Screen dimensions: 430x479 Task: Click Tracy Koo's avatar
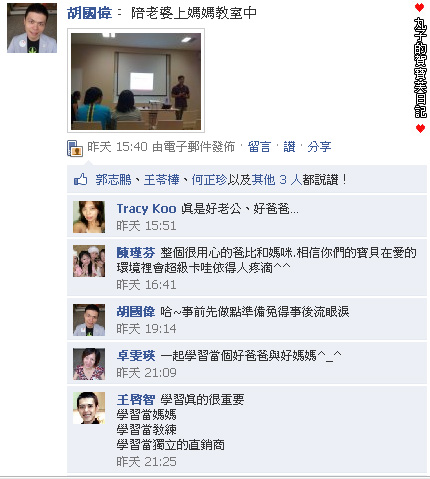(89, 217)
